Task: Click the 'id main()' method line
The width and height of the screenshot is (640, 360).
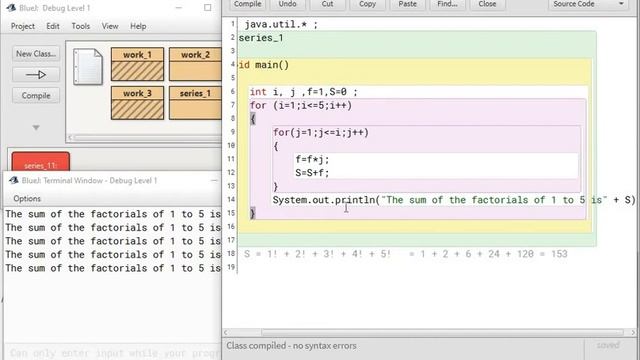Action: pyautogui.click(x=264, y=65)
